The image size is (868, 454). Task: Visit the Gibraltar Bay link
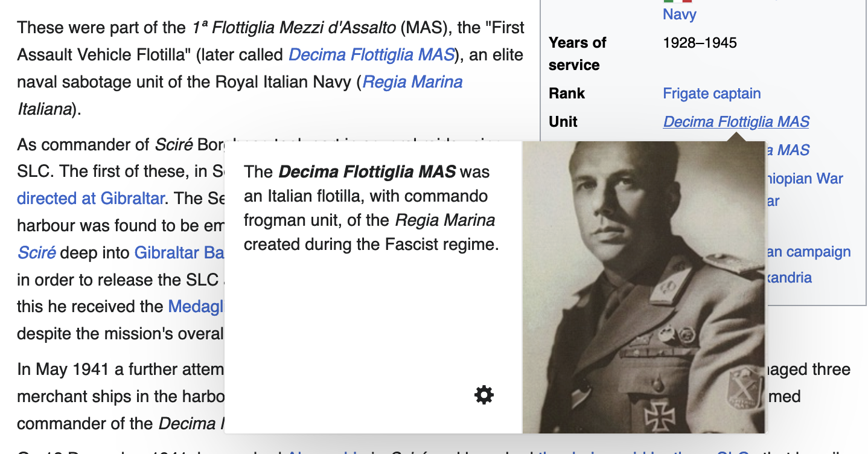coord(179,252)
